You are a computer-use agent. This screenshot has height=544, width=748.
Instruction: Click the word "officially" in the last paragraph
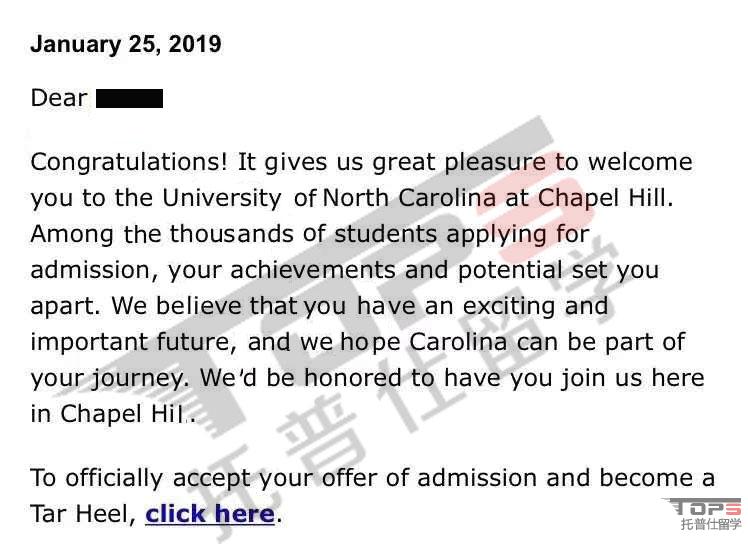click(114, 479)
